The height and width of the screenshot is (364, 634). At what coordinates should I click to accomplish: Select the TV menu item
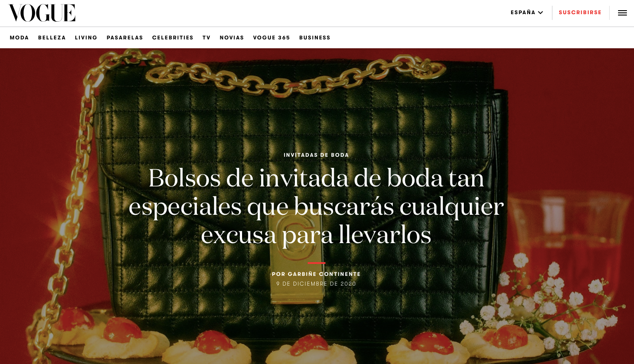pos(207,38)
